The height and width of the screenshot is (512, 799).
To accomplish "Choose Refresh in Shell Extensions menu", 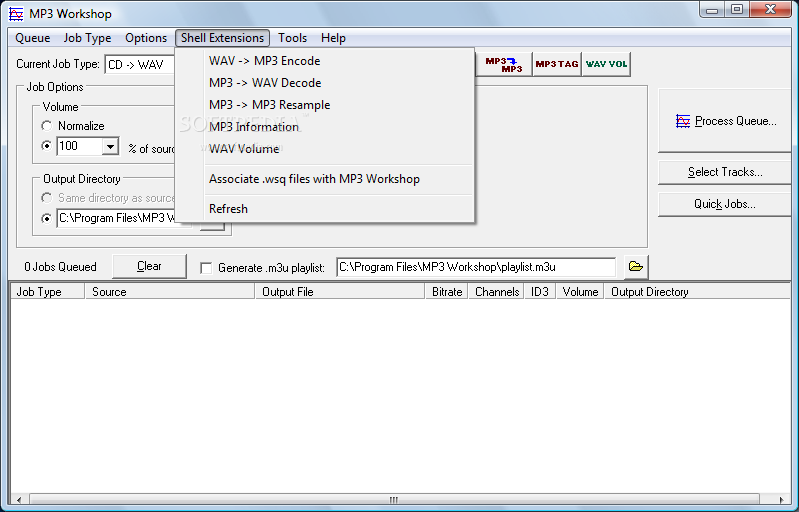I will (325, 209).
